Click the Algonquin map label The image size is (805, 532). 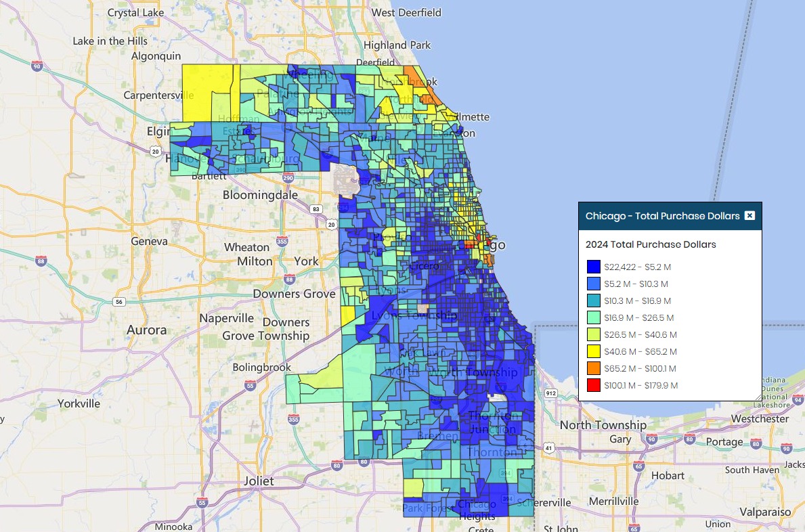[x=156, y=56]
